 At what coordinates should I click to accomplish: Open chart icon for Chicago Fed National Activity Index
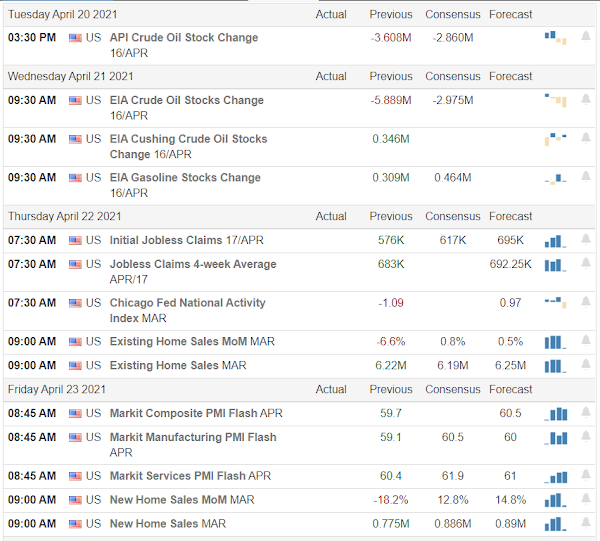click(x=556, y=303)
